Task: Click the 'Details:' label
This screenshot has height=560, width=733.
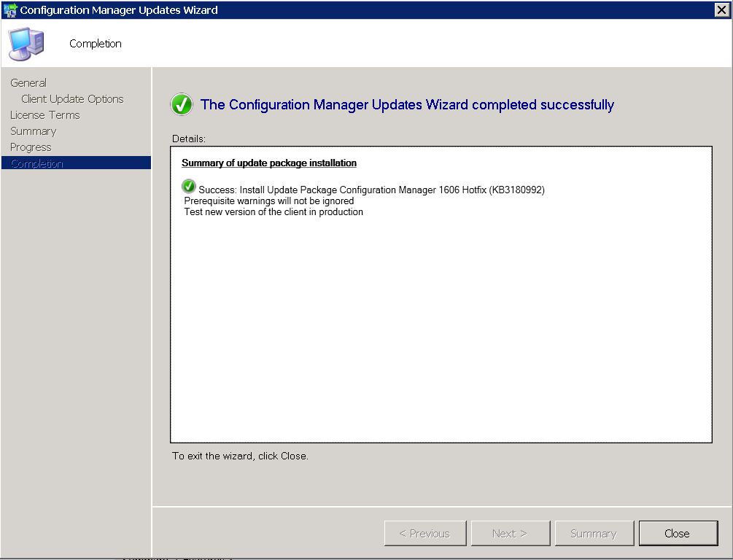Action: pyautogui.click(x=189, y=139)
